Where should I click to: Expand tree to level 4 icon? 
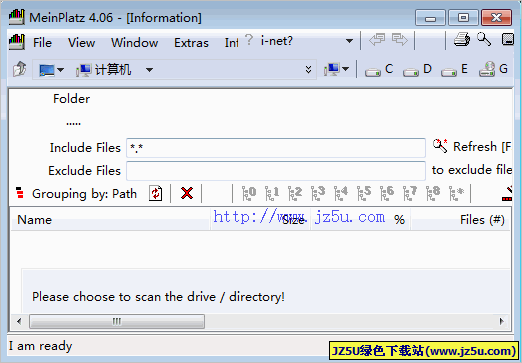tap(341, 193)
